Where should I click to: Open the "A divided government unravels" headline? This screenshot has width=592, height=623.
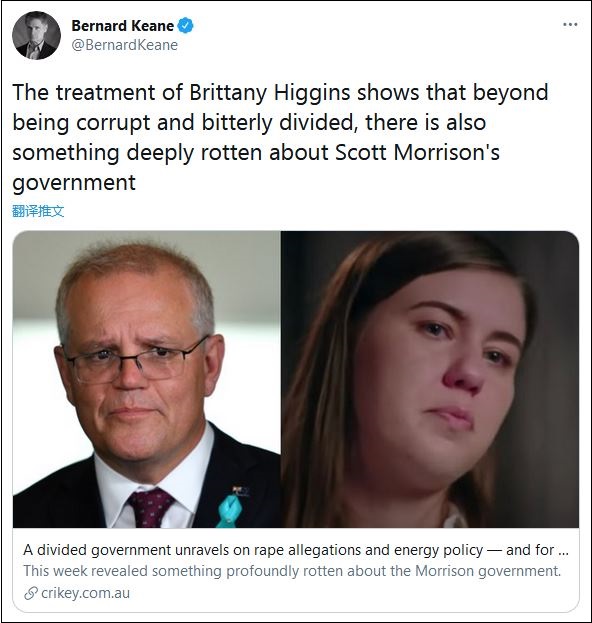[296, 550]
